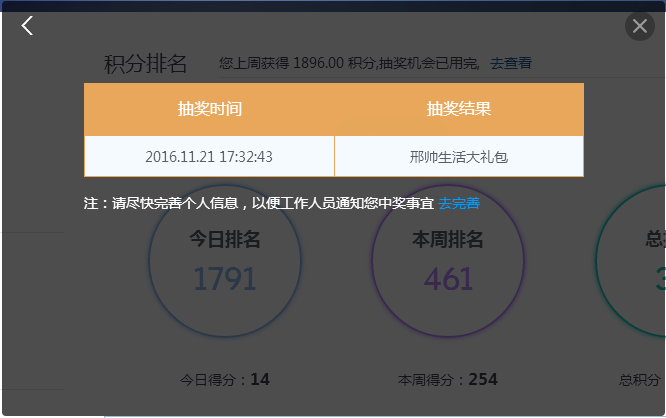Click the 去完善 link
666x418 pixels.
(x=459, y=203)
